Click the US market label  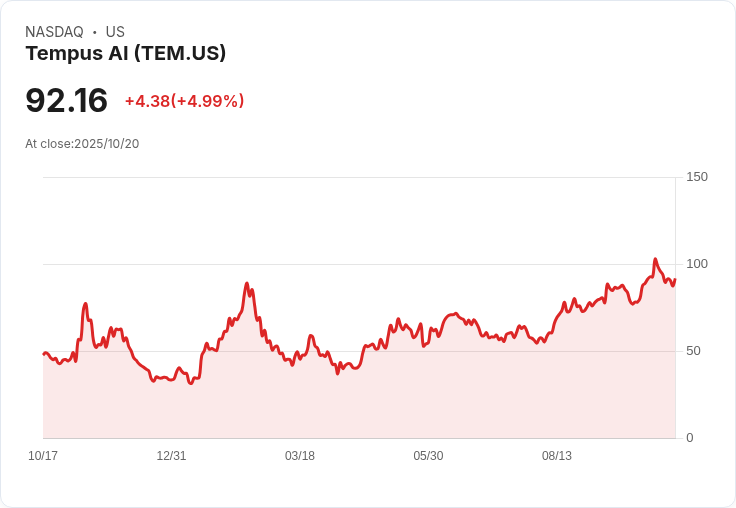click(x=115, y=32)
